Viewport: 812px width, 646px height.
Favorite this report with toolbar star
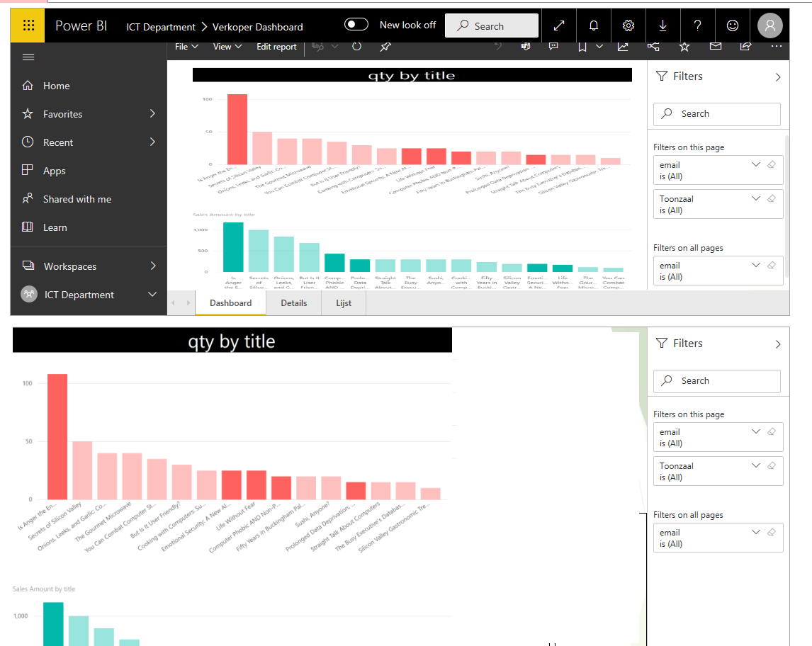pos(684,47)
